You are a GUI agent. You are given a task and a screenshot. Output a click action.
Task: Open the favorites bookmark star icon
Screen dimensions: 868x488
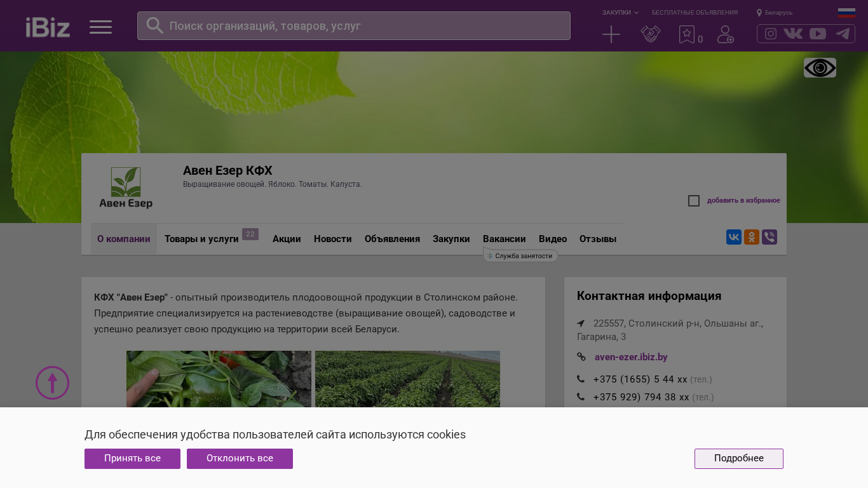point(687,34)
